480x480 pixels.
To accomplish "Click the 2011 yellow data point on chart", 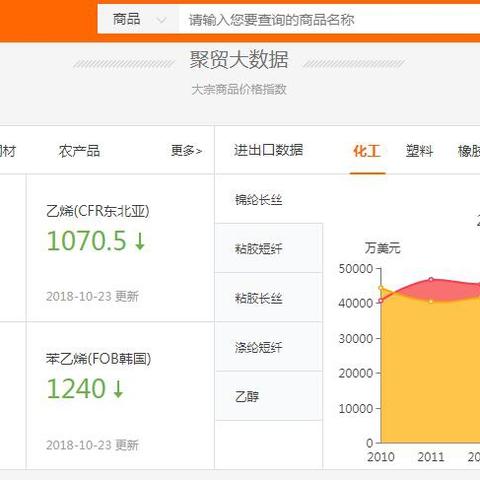I will pyautogui.click(x=431, y=301).
